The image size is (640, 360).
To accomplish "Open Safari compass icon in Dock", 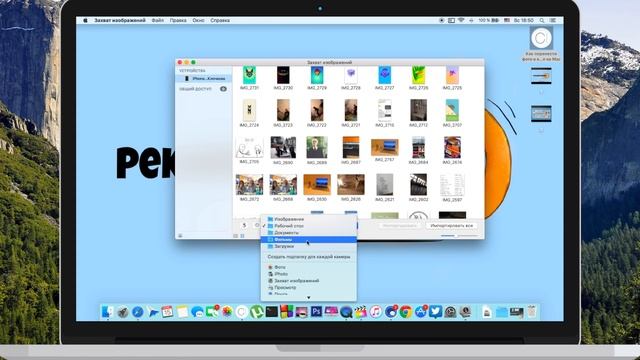I will point(138,312).
